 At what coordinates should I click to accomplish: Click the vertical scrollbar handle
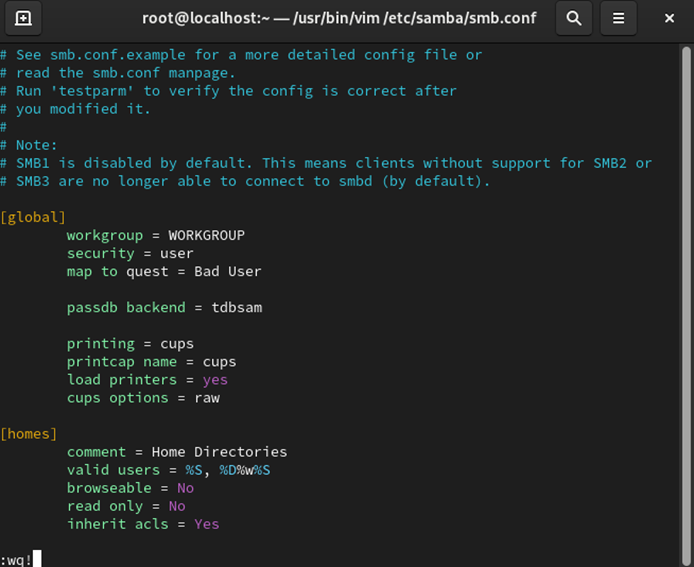[x=686, y=305]
